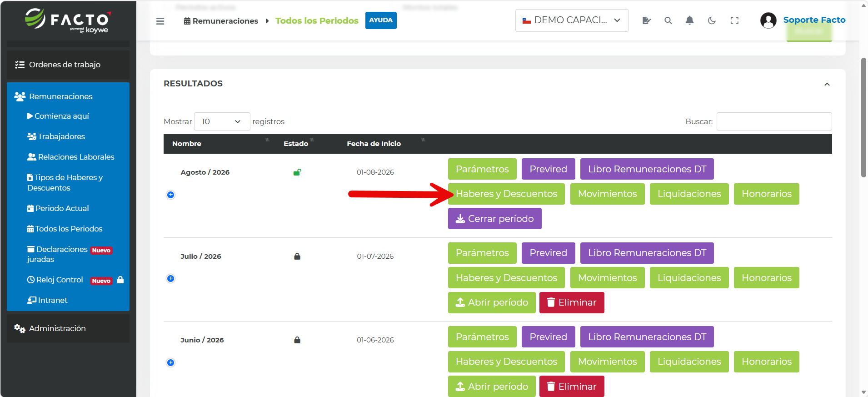Open Haberes y Descuentos for Junio 2026

pos(506,362)
